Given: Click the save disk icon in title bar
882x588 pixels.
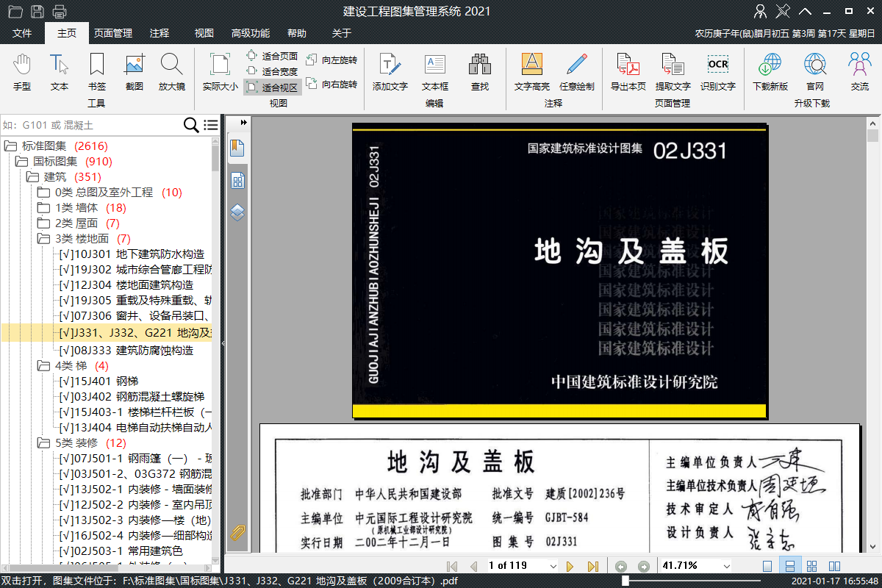Looking at the screenshot, I should click(37, 11).
